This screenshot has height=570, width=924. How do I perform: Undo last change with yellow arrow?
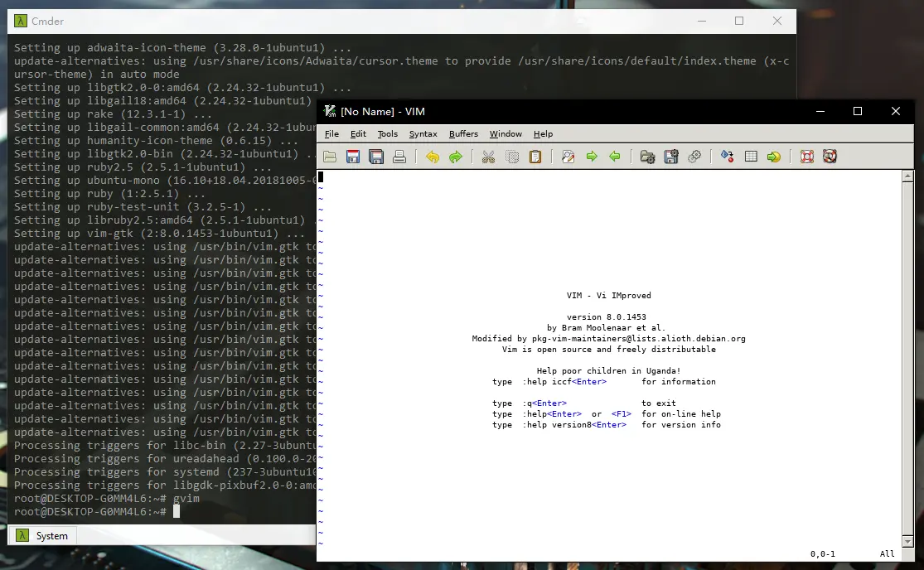click(x=433, y=157)
